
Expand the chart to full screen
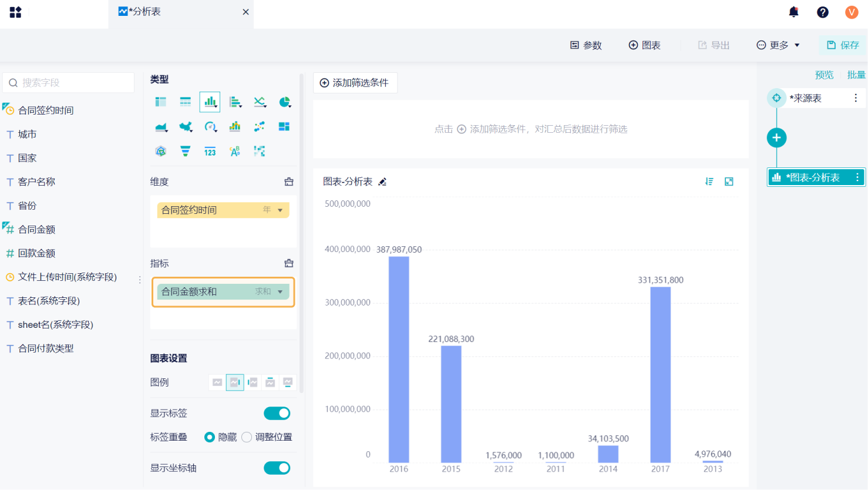(729, 182)
